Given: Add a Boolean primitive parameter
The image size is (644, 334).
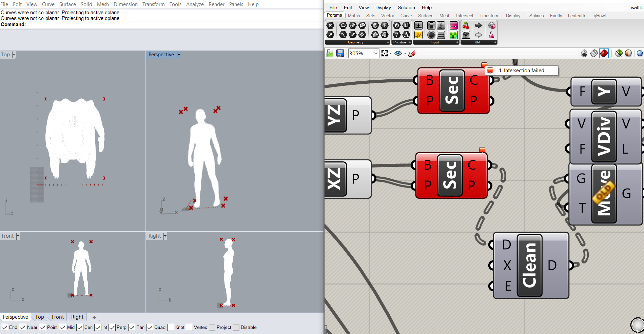Looking at the screenshot, I should click(x=397, y=25).
